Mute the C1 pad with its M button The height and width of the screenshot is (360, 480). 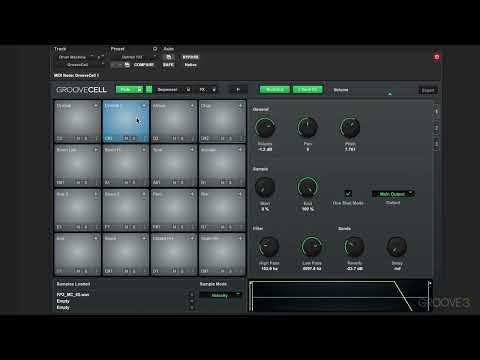pos(78,271)
